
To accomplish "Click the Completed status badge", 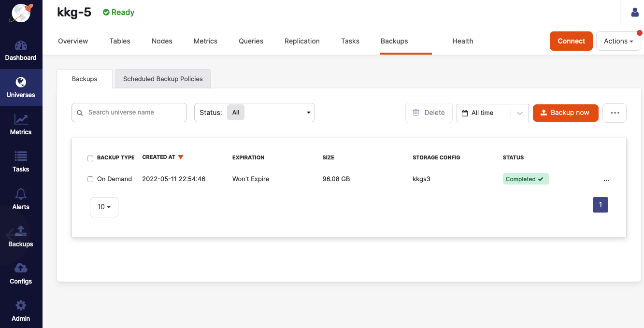I will [x=526, y=179].
